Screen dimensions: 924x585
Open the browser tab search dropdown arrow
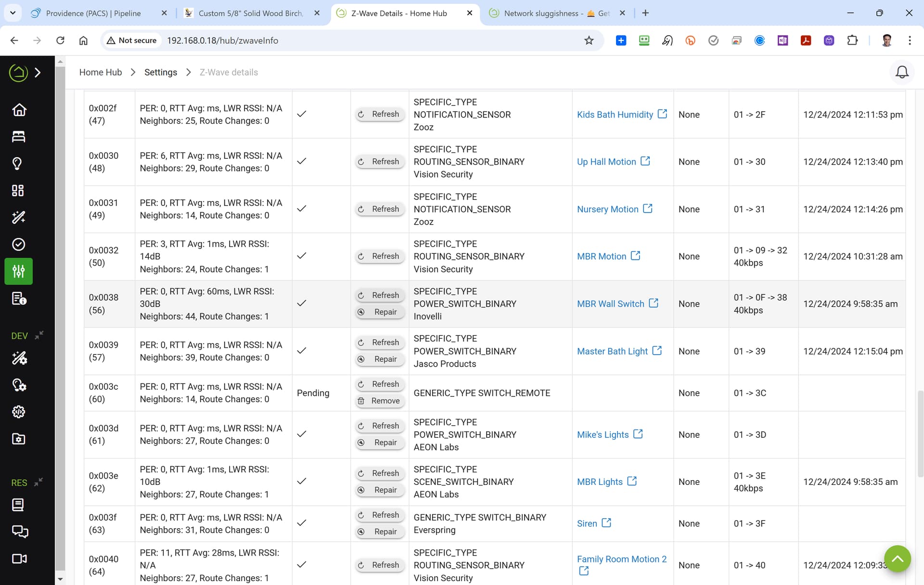coord(13,13)
